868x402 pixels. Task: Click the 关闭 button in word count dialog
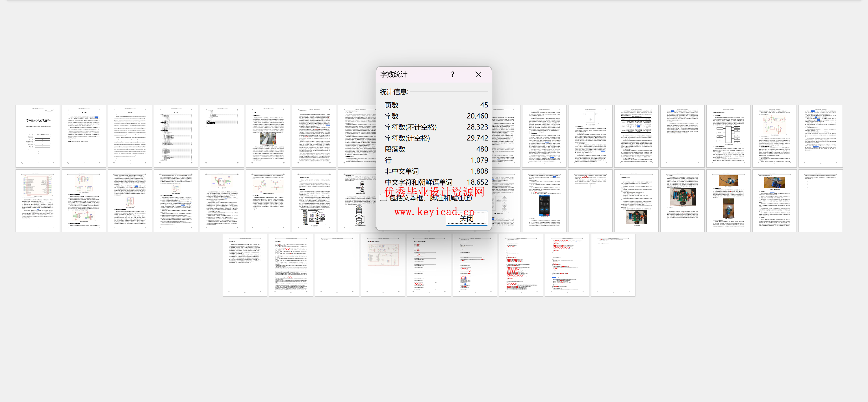[x=467, y=218]
